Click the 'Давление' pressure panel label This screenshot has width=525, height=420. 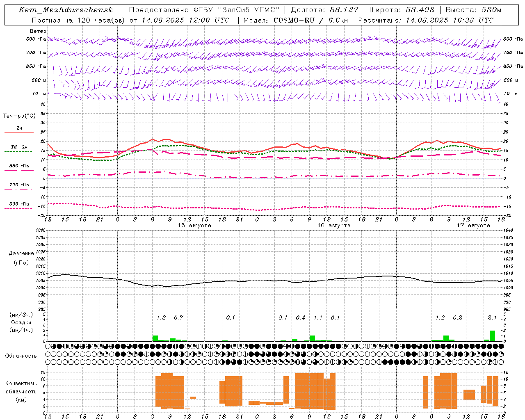(x=21, y=253)
